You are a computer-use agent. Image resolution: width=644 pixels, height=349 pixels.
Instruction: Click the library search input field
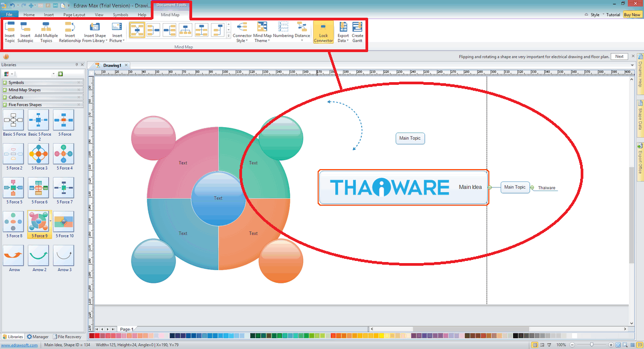tap(35, 74)
